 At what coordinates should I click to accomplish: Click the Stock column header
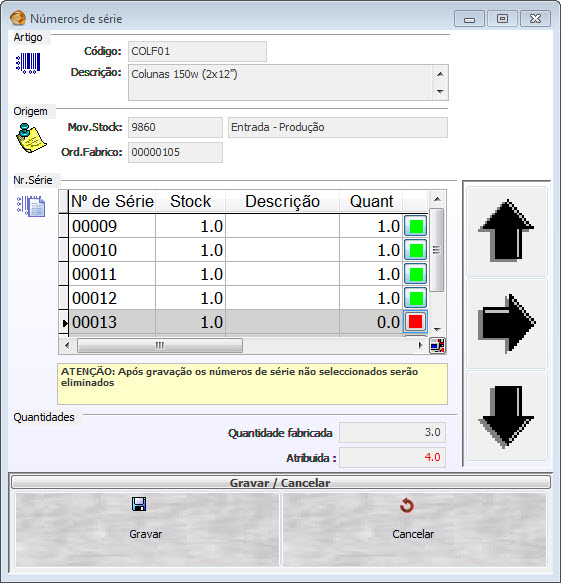pos(190,202)
